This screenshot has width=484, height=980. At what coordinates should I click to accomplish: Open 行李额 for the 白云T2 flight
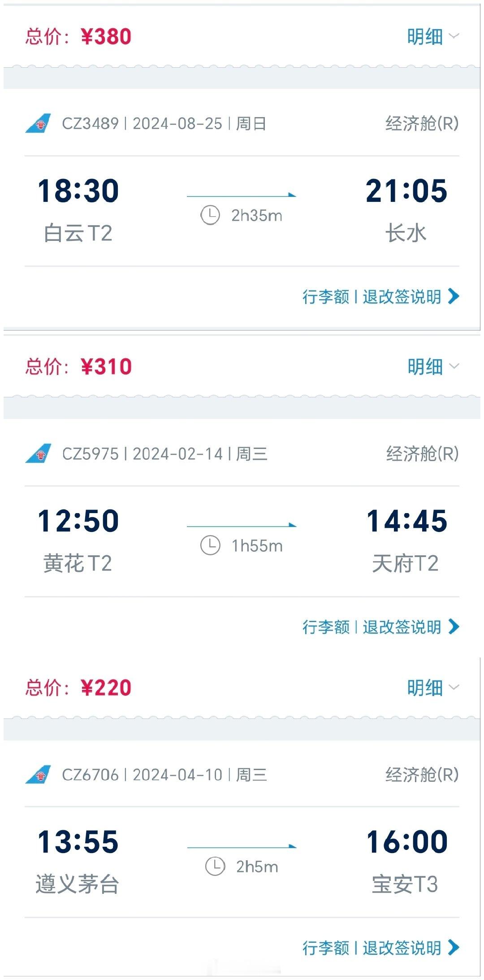pyautogui.click(x=326, y=296)
